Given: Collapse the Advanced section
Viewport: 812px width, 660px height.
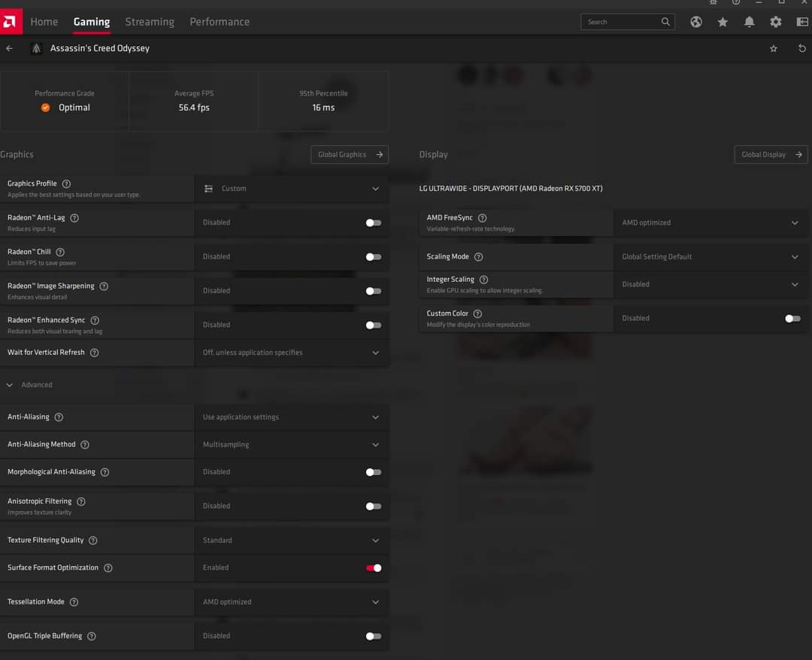Looking at the screenshot, I should point(9,385).
